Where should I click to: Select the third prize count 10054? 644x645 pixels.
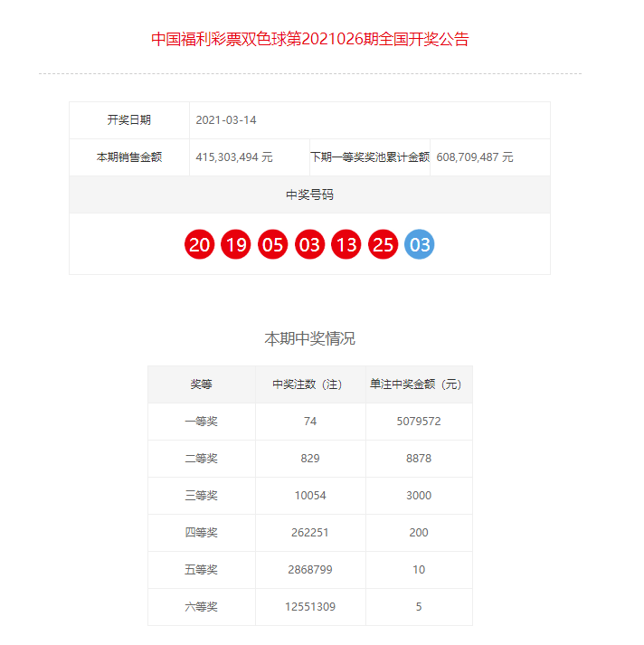[310, 495]
